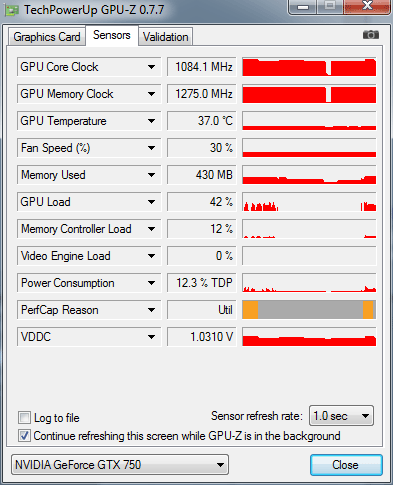Minimize the GPU-Z window
Image resolution: width=393 pixels, height=485 pixels.
tap(303, 6)
